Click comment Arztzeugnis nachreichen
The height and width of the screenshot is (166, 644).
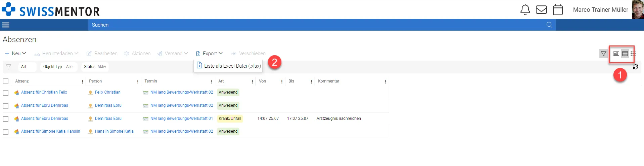[x=339, y=119]
